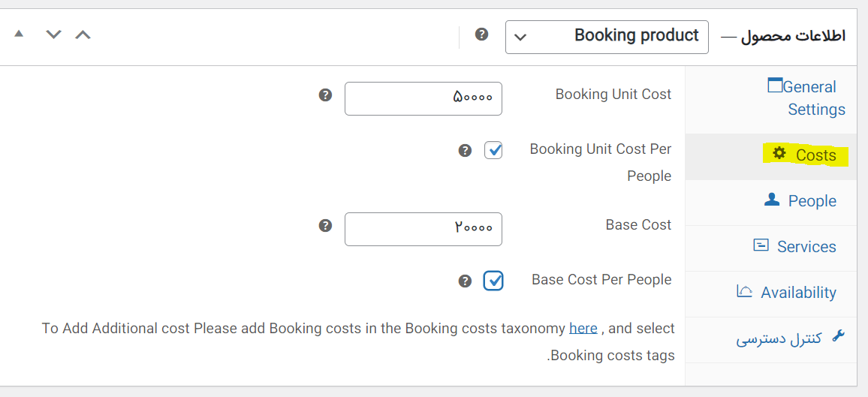Follow the 'here' Booking costs taxonomy link
The height and width of the screenshot is (397, 868).
[583, 328]
